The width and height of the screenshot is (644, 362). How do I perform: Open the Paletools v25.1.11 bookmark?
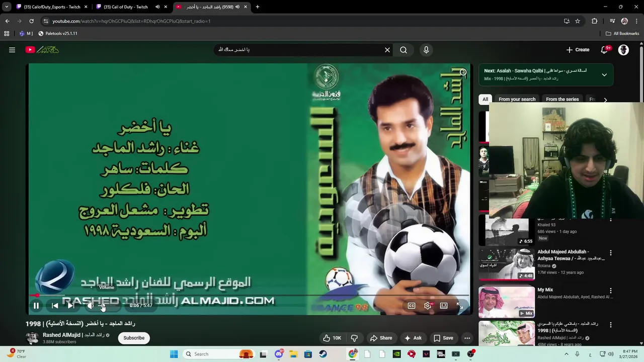[57, 34]
